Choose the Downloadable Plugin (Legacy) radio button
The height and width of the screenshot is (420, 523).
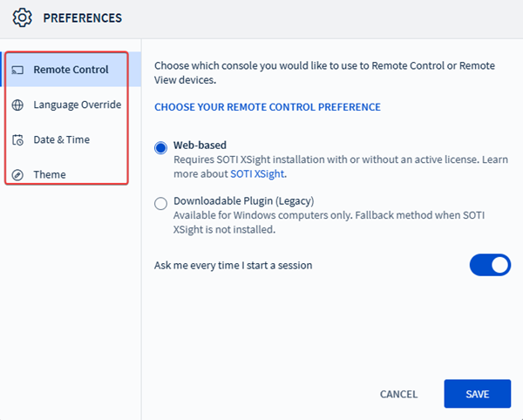tap(160, 203)
